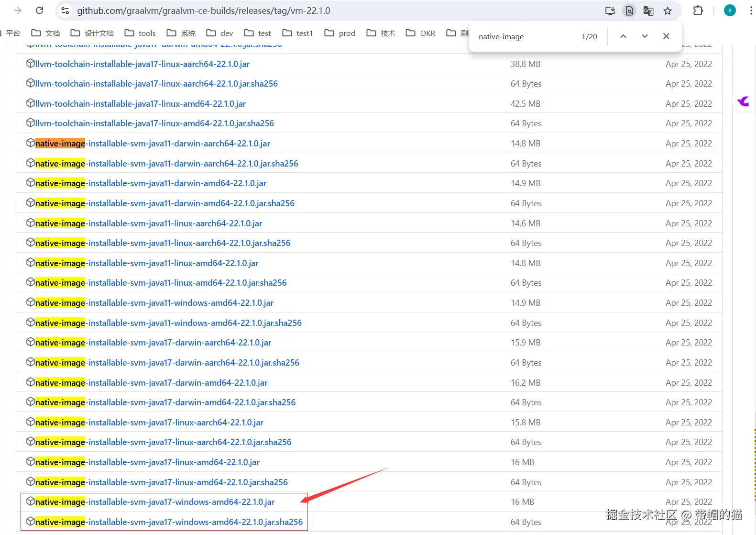Click the purple bird floating extension icon
This screenshot has width=756, height=535.
point(744,101)
